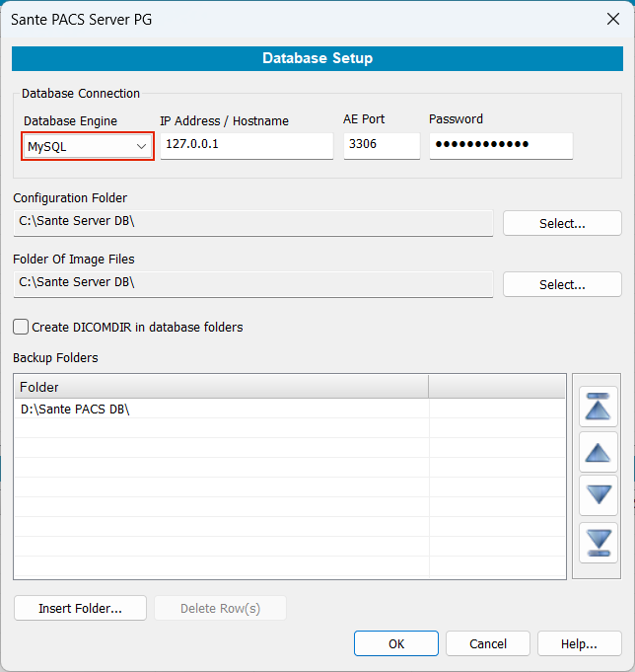Click the move-to-bottom arrow icon
The width and height of the screenshot is (635, 672).
click(599, 542)
